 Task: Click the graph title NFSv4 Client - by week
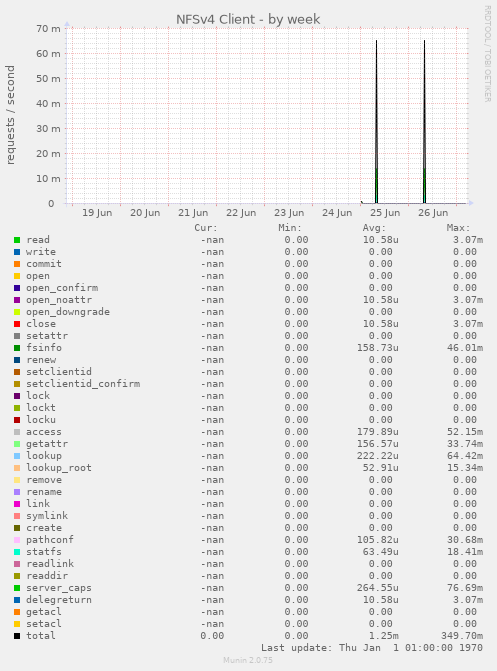248,19
